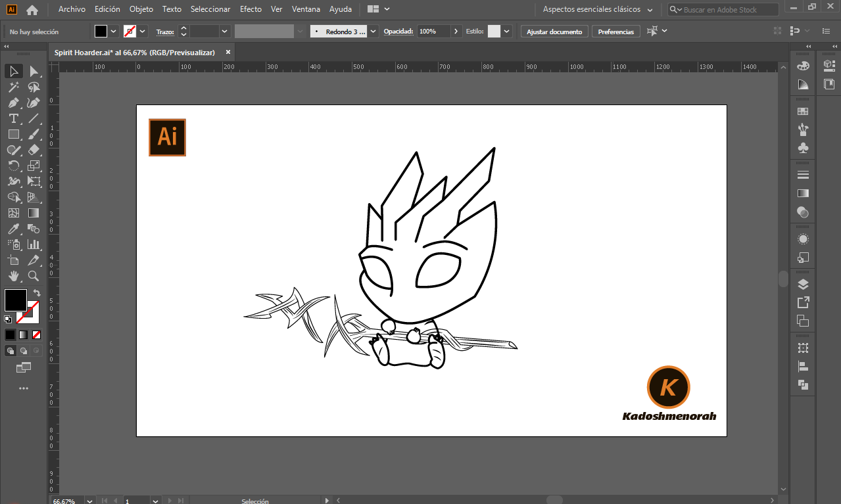Select the Direct Selection tool
This screenshot has width=841, height=504.
pyautogui.click(x=34, y=71)
